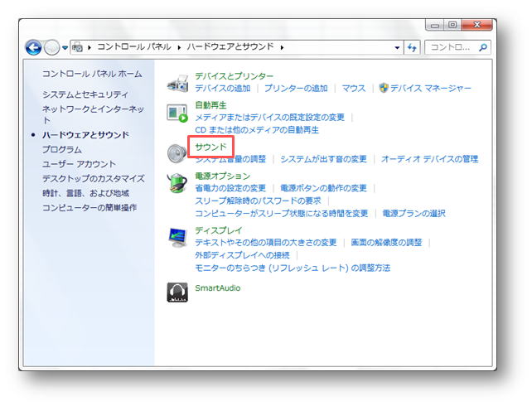
Task: Open デバイス マネージャー link
Action: tap(431, 88)
